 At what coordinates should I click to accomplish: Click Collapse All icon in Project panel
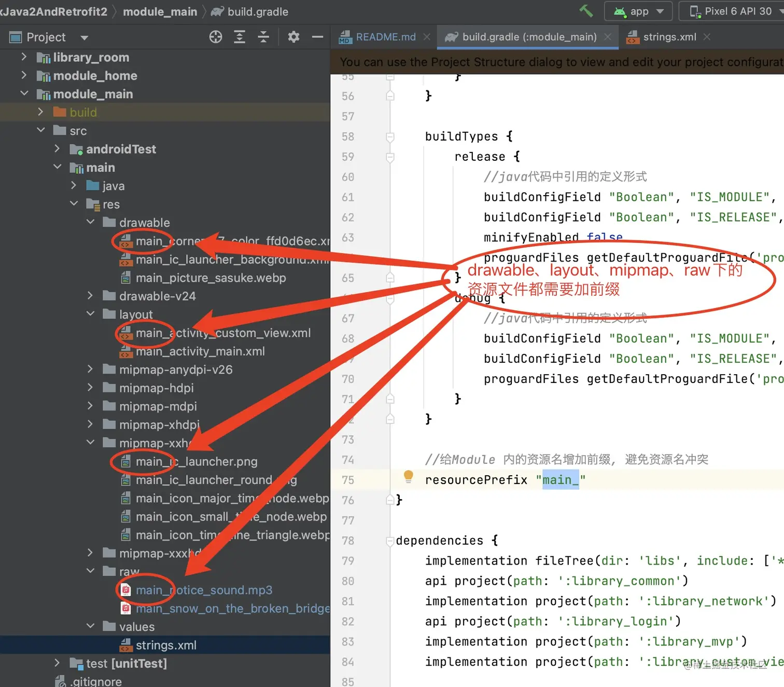tap(263, 37)
